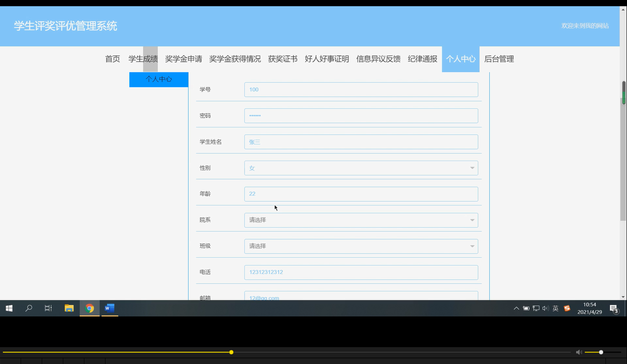Image resolution: width=627 pixels, height=364 pixels.
Task: Open Google Chrome from the taskbar
Action: (89, 308)
